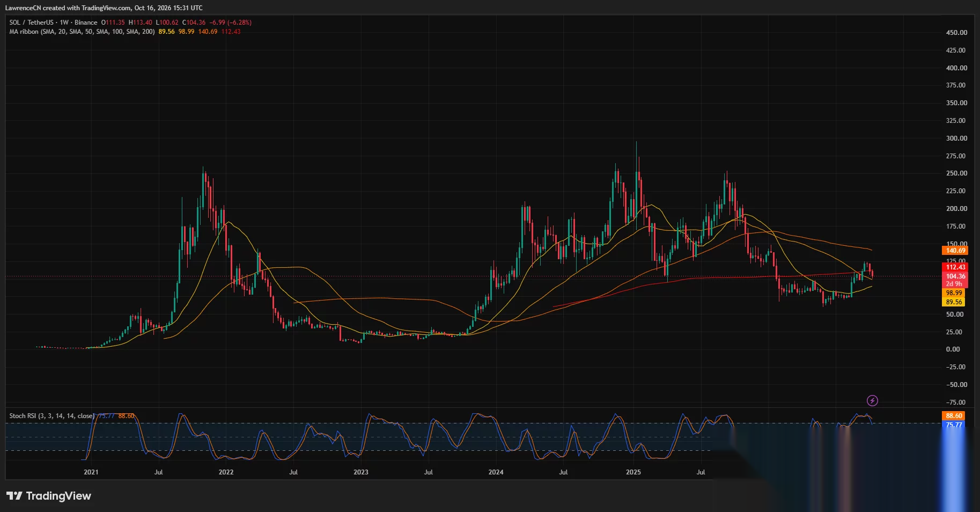Click the red 112.43 price axis label
Screen dimensions: 980x512
pos(955,267)
